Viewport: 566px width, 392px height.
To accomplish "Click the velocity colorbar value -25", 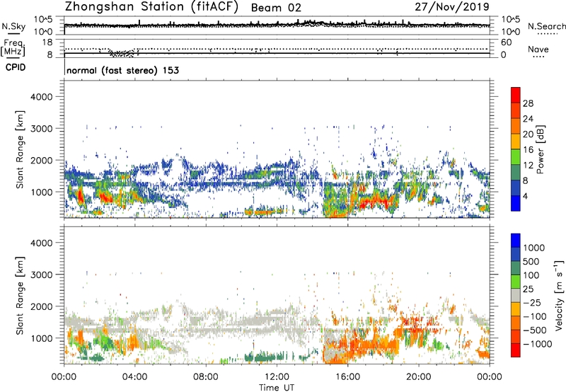I will [532, 302].
